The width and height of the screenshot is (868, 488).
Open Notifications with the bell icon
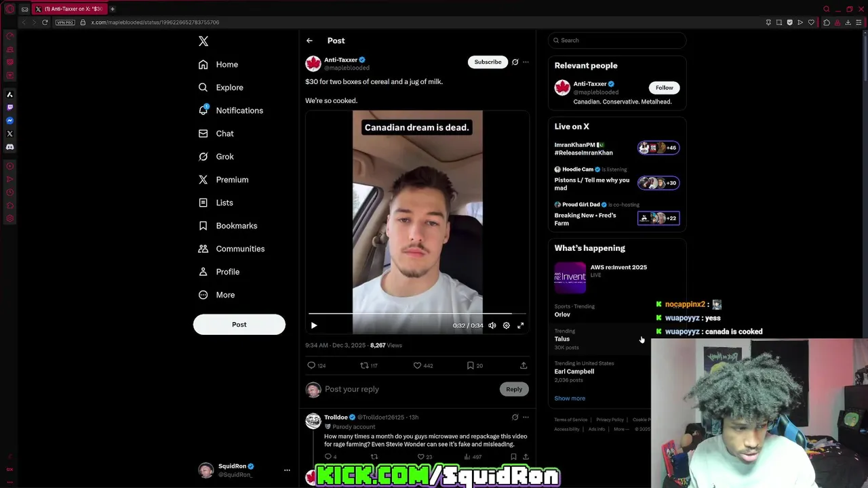[x=231, y=110]
